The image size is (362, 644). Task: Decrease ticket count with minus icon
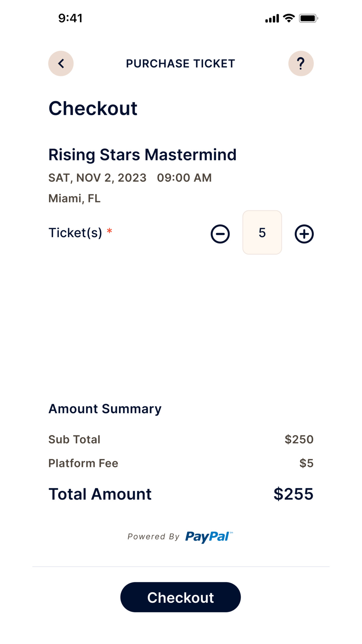click(x=220, y=234)
